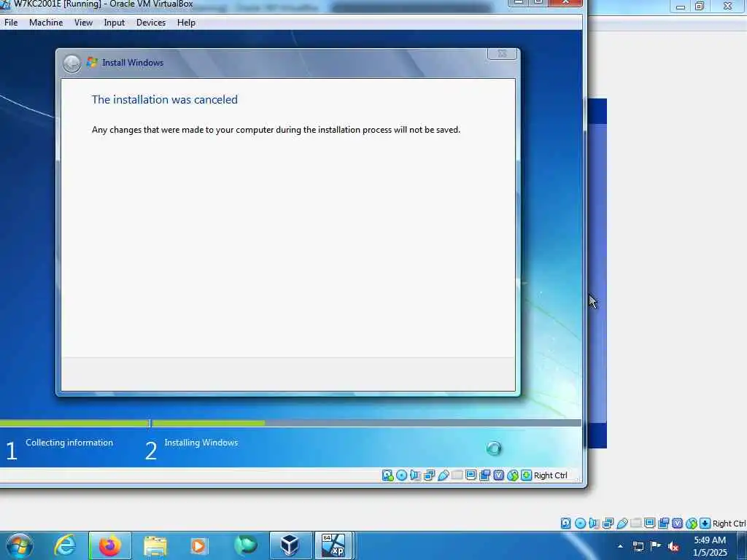This screenshot has width=747, height=560.
Task: Click the mouse integration indicator in background VirtualBox window
Action: 692,524
